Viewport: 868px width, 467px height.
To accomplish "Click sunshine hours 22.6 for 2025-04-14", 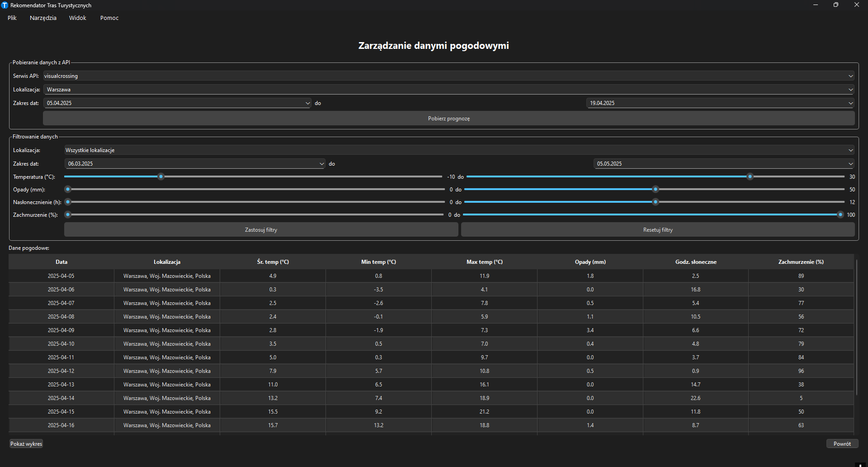I will [x=696, y=398].
